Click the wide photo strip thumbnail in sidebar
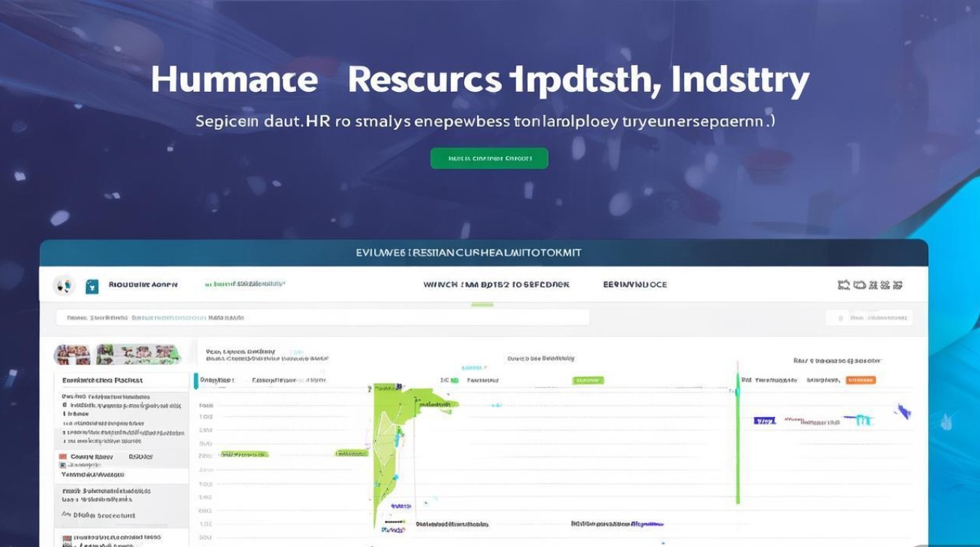The height and width of the screenshot is (547, 980). 139,354
